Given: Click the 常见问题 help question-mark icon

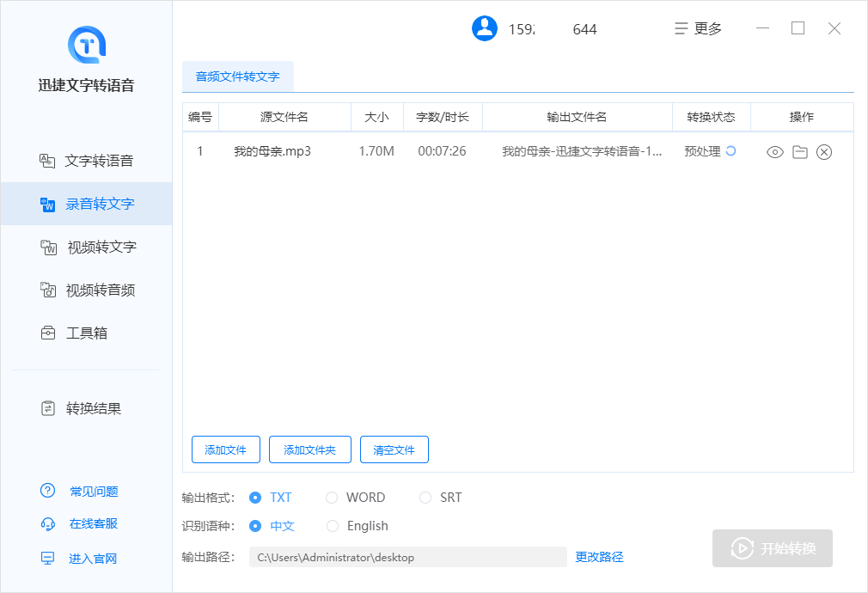Looking at the screenshot, I should [48, 491].
